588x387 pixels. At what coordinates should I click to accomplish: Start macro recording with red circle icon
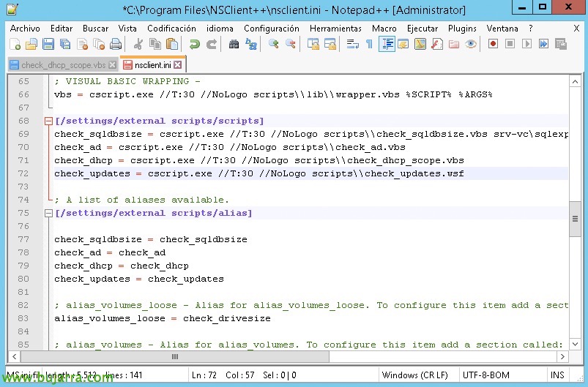(493, 44)
